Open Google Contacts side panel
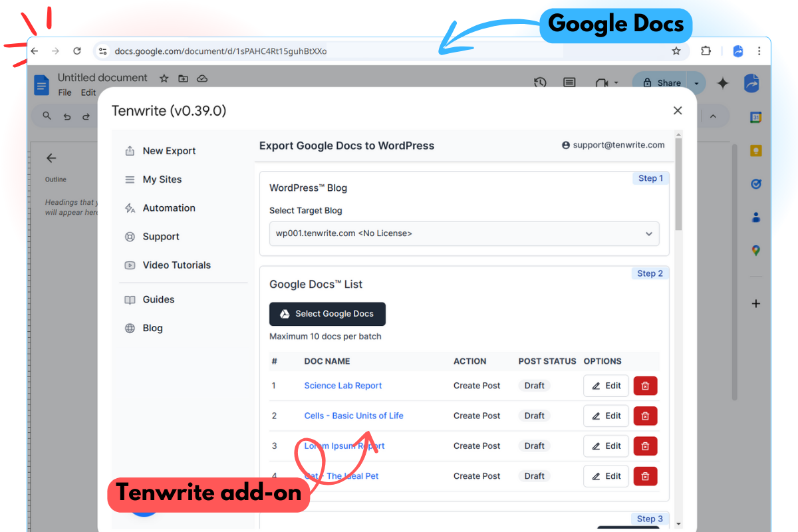The height and width of the screenshot is (532, 798). [755, 217]
